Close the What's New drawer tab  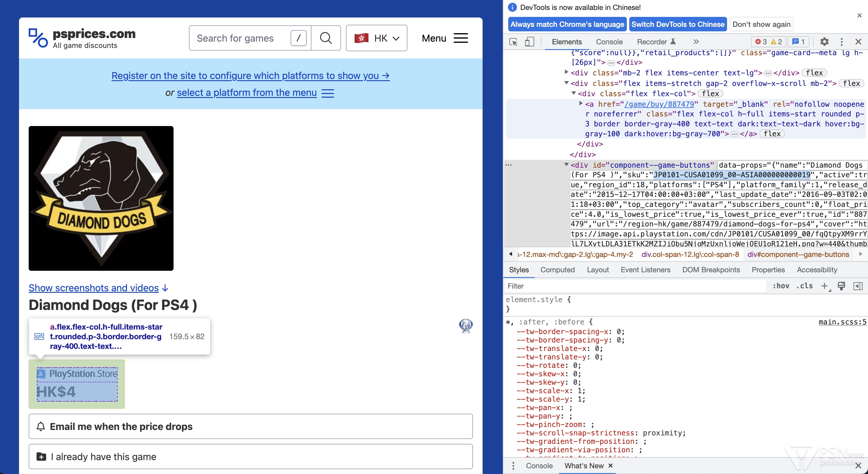[x=610, y=465]
